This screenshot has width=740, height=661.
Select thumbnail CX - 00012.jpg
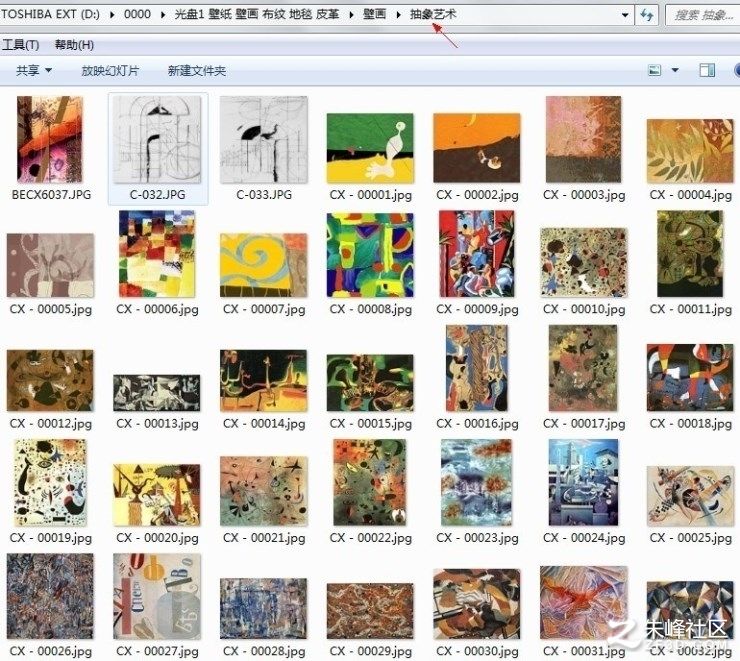(x=50, y=381)
